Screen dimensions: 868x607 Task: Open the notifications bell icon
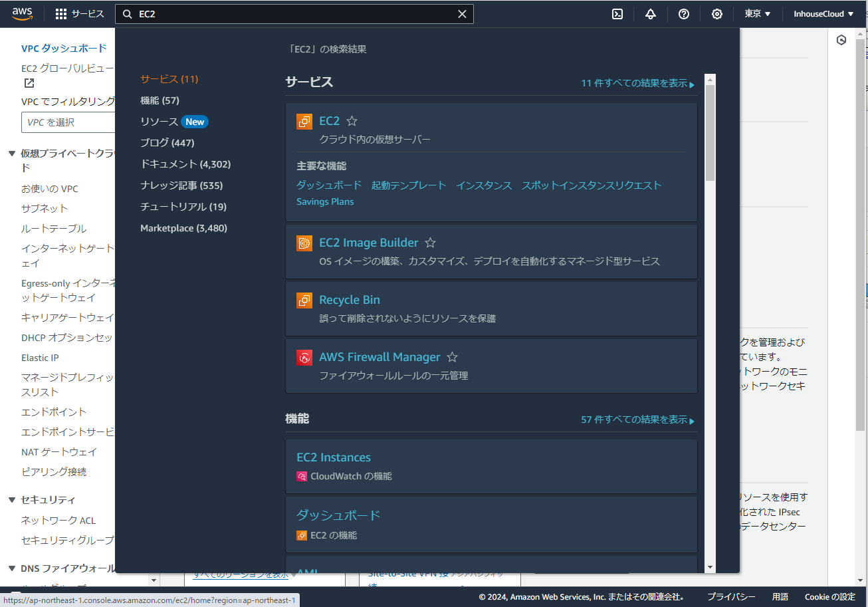coord(651,14)
